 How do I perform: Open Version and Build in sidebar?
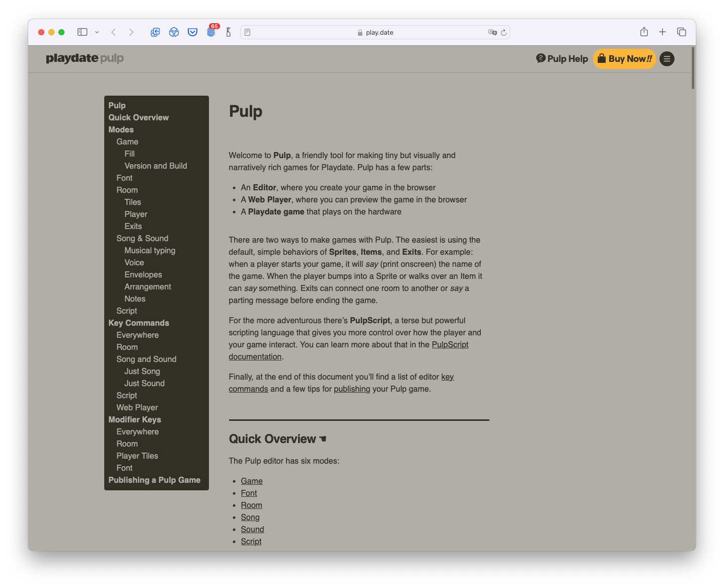pos(156,166)
